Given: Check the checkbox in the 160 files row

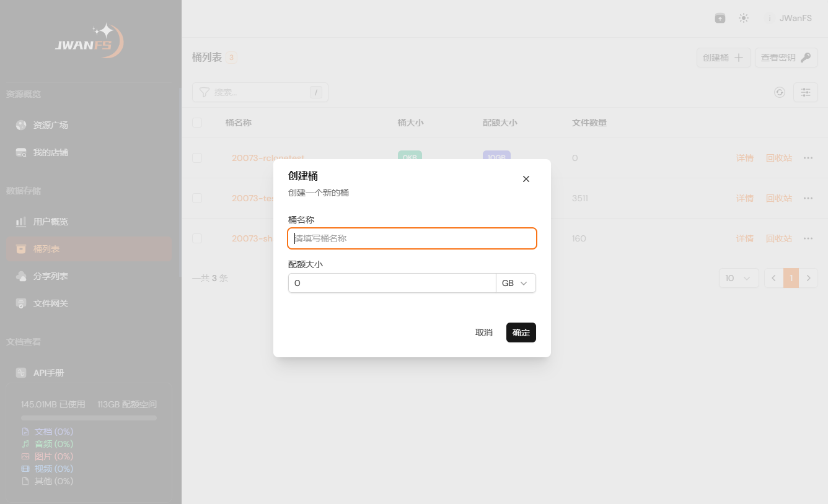Looking at the screenshot, I should click(197, 238).
